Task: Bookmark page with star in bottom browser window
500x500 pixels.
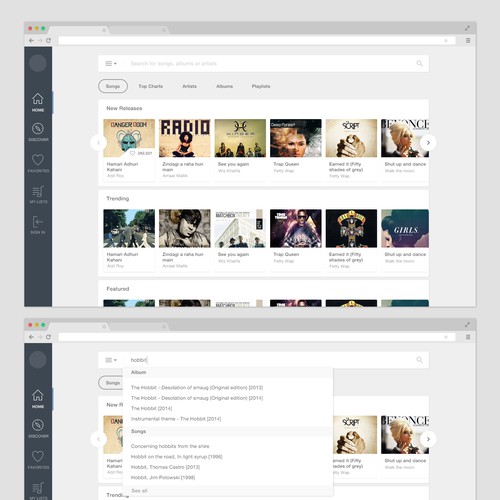Action: pyautogui.click(x=446, y=337)
